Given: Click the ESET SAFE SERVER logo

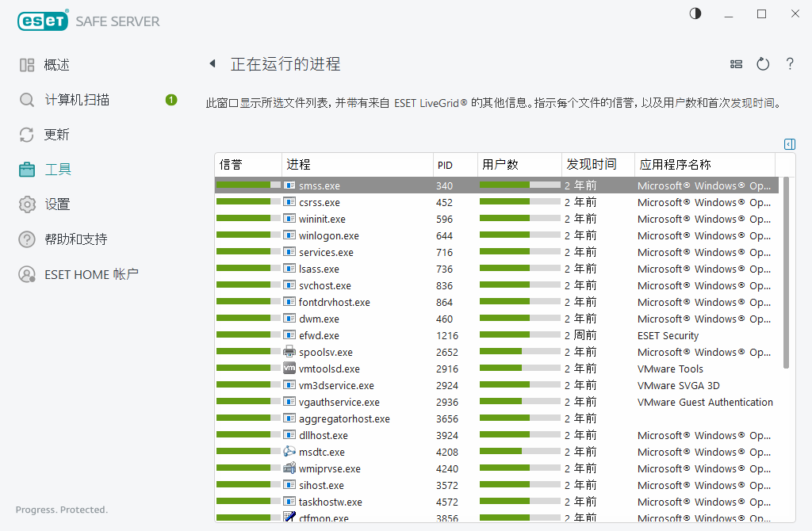Looking at the screenshot, I should pyautogui.click(x=89, y=21).
